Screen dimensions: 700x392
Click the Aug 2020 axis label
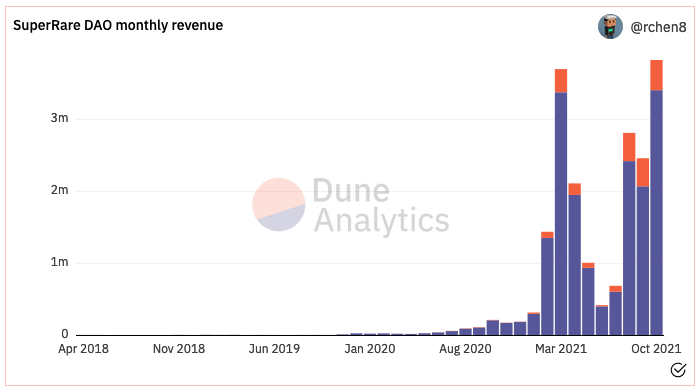coord(465,349)
